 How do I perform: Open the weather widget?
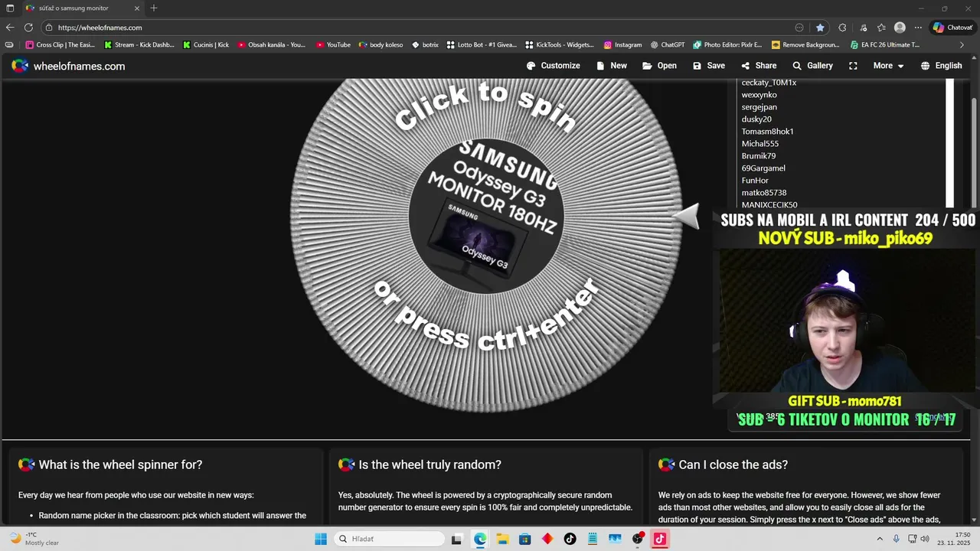coord(35,539)
